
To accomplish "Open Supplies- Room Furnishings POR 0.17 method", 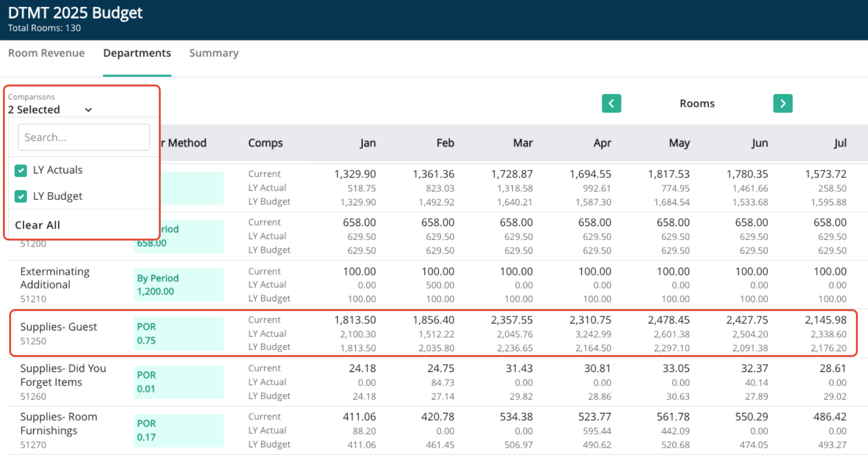I will 179,430.
